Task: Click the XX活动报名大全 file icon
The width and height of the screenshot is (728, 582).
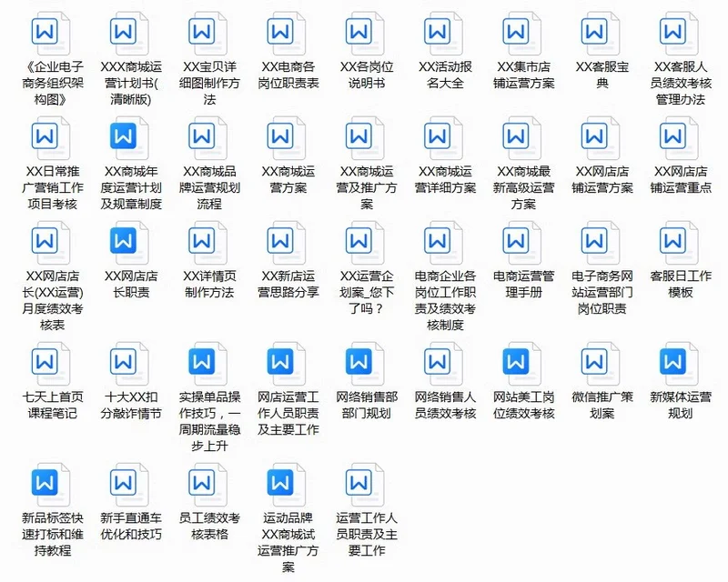Action: pos(443,34)
